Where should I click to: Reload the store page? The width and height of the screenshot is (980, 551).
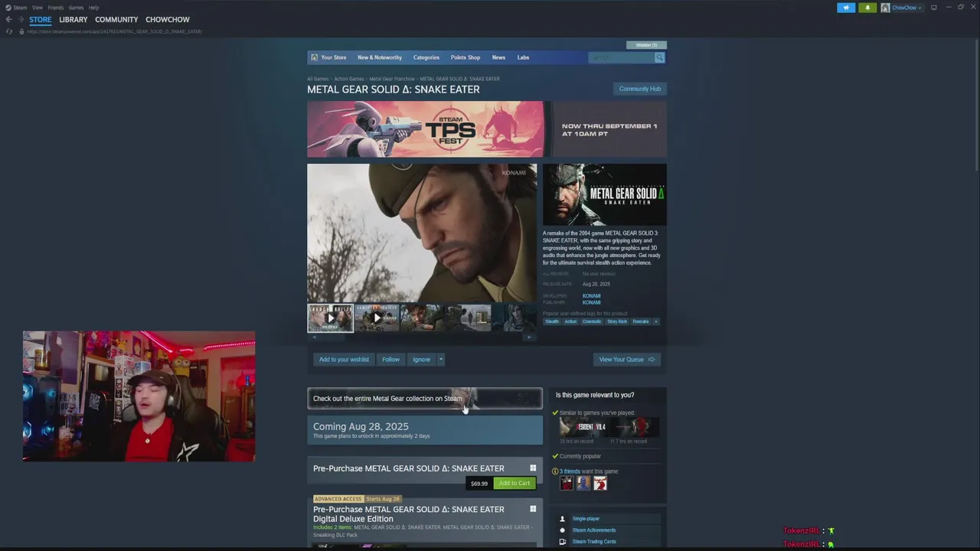click(x=9, y=31)
